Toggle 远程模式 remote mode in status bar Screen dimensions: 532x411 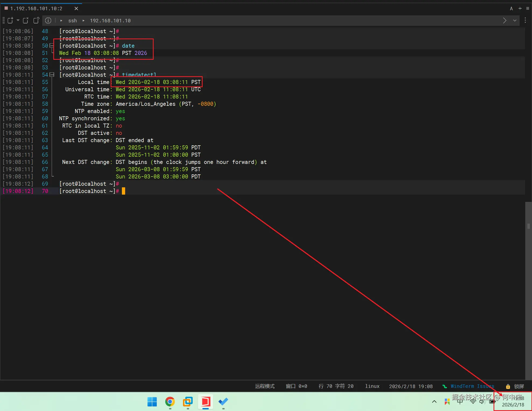[x=265, y=386]
